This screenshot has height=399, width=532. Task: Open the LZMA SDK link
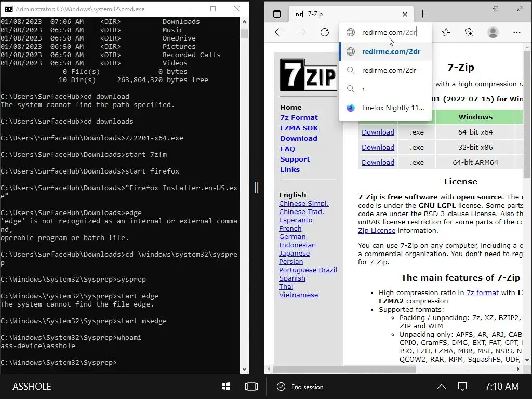point(299,128)
